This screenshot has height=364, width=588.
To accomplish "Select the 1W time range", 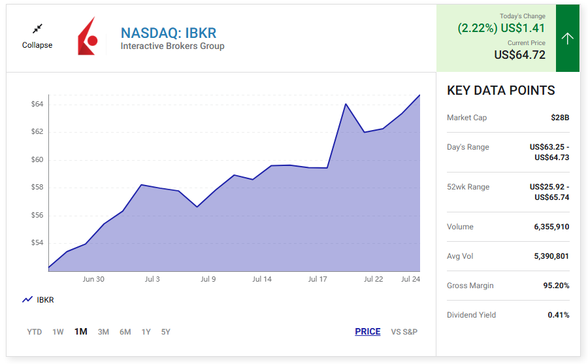I will click(58, 332).
